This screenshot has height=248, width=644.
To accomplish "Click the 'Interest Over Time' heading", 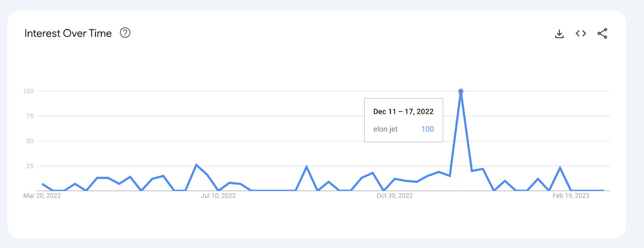I will [68, 33].
